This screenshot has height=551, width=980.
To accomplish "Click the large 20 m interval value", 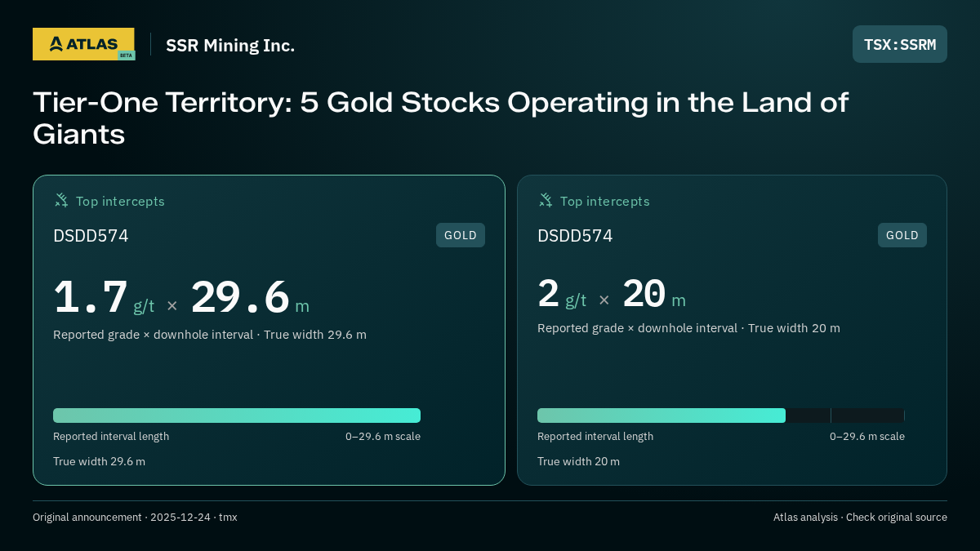I will tap(654, 294).
